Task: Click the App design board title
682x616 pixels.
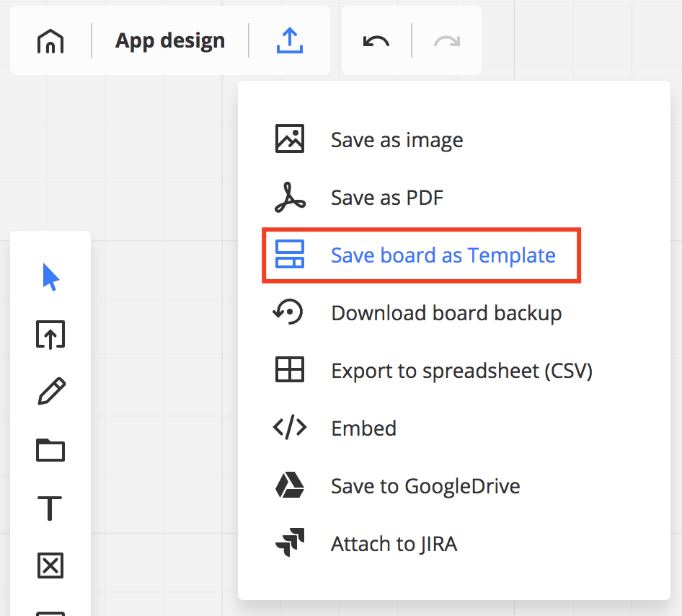Action: pyautogui.click(x=170, y=41)
